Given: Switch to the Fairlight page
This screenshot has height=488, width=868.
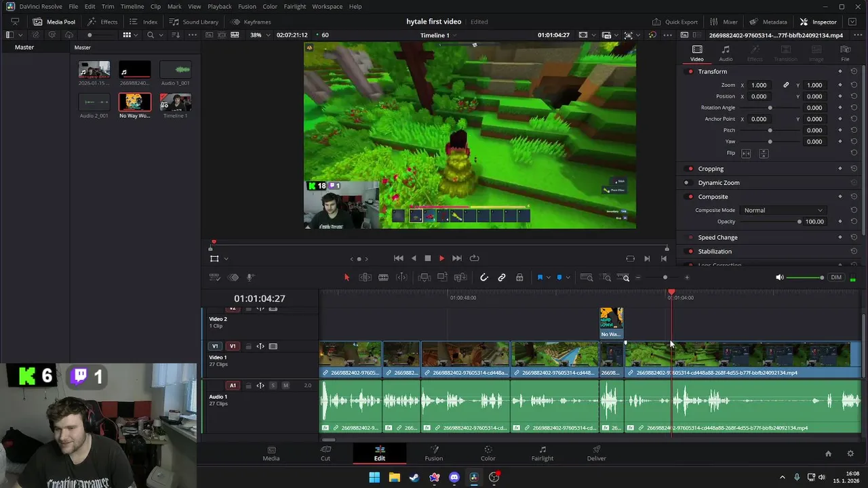Looking at the screenshot, I should [x=542, y=453].
